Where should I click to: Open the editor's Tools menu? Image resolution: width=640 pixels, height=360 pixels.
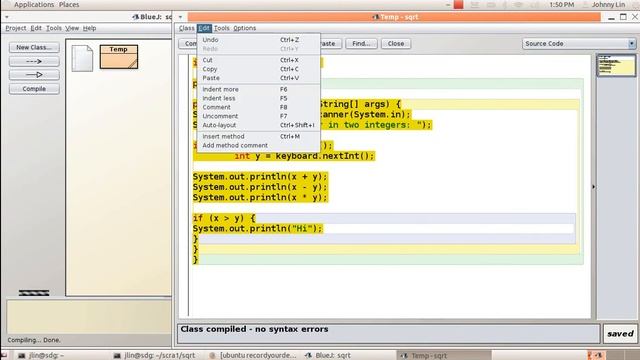point(222,28)
